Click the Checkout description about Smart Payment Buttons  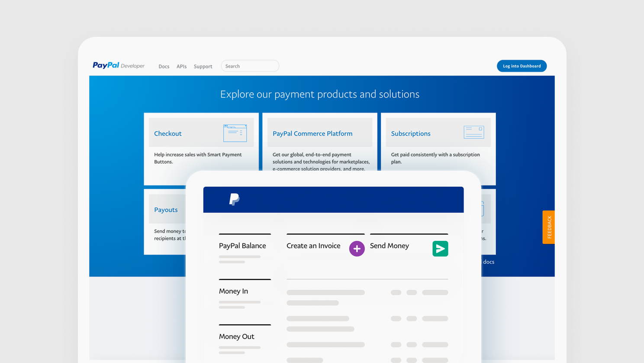coord(198,158)
